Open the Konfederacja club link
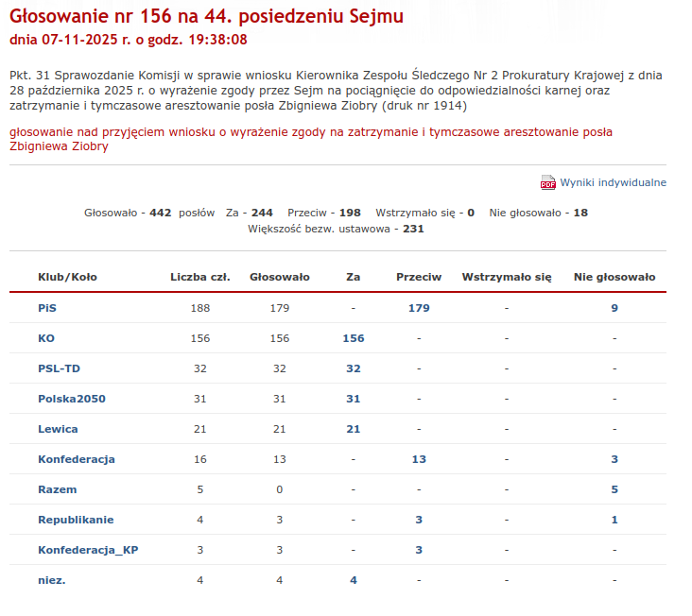 click(x=77, y=459)
